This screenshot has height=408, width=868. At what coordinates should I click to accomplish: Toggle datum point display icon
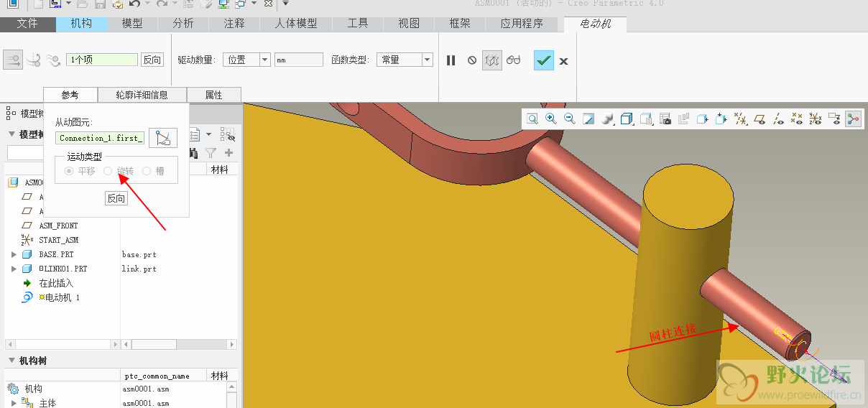(x=797, y=119)
